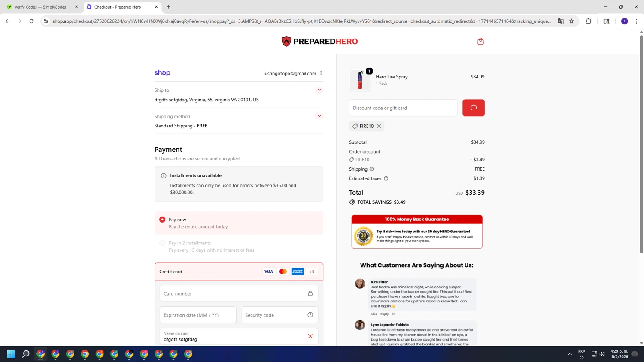Close the Checkout Prepared Hero tab

coord(156,7)
